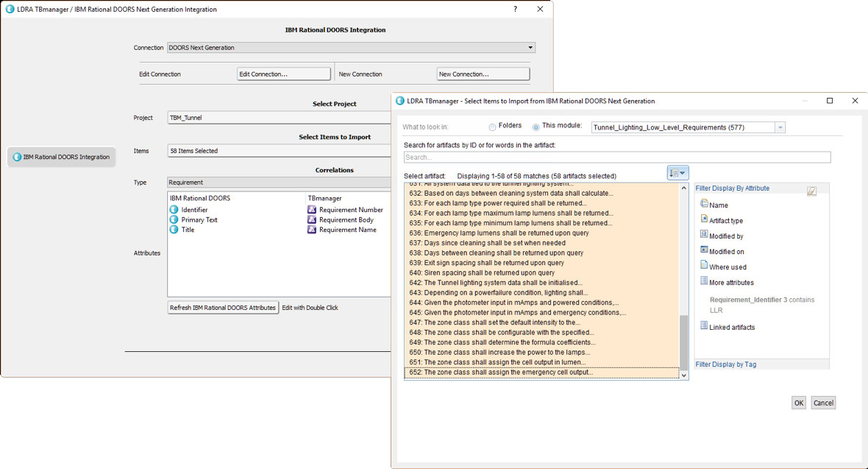Select artifact 648 zone class configurable
Screen dimensions: 868x469
(541, 333)
